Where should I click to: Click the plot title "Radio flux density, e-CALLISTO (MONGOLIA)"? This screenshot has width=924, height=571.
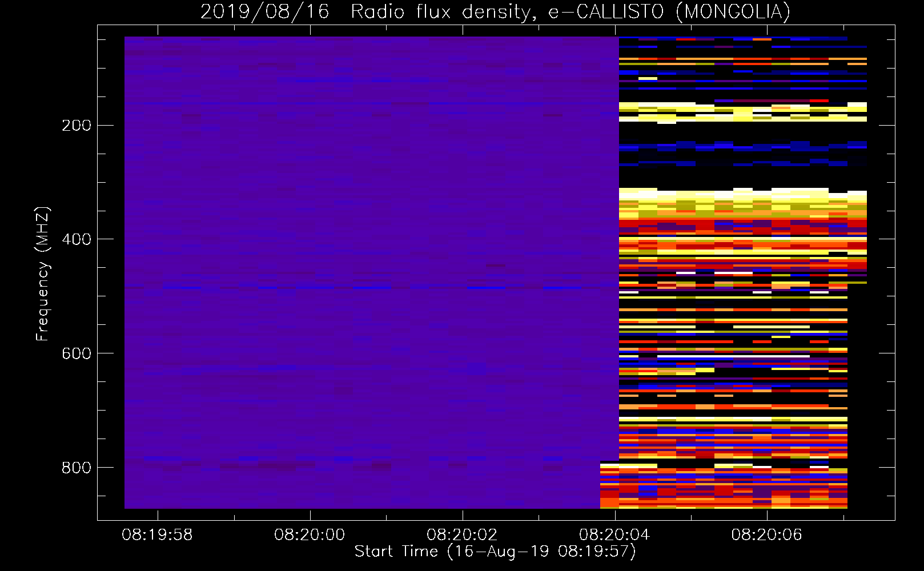point(571,11)
